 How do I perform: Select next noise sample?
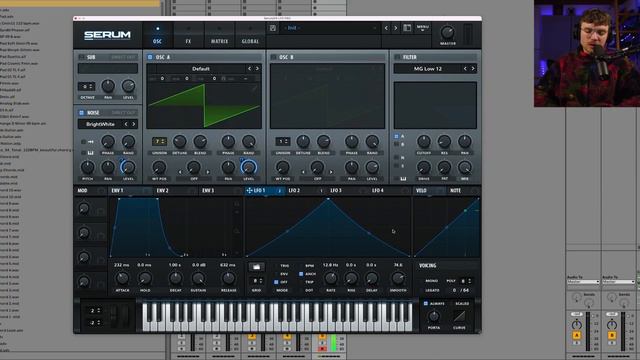133,124
